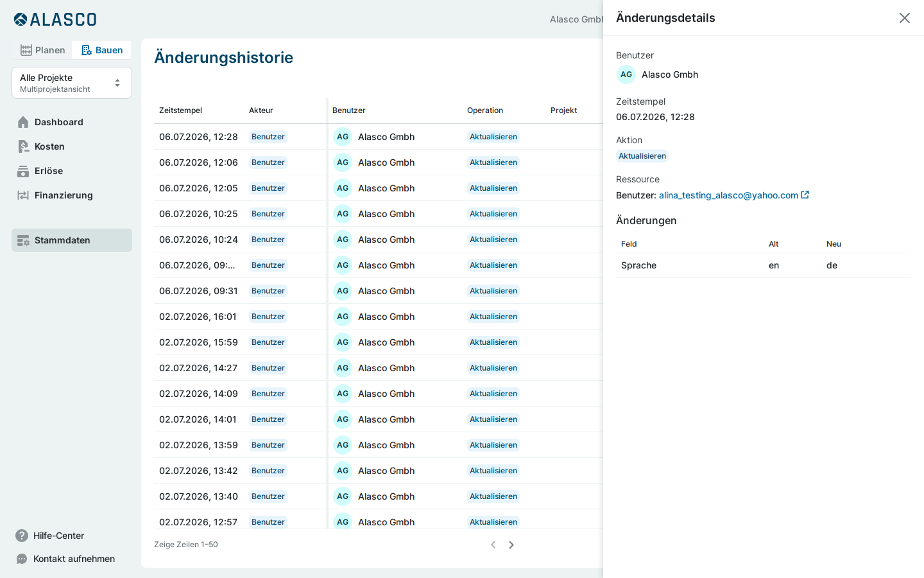Image resolution: width=924 pixels, height=578 pixels.
Task: Click the Änderungshistorie page heading
Action: click(223, 57)
